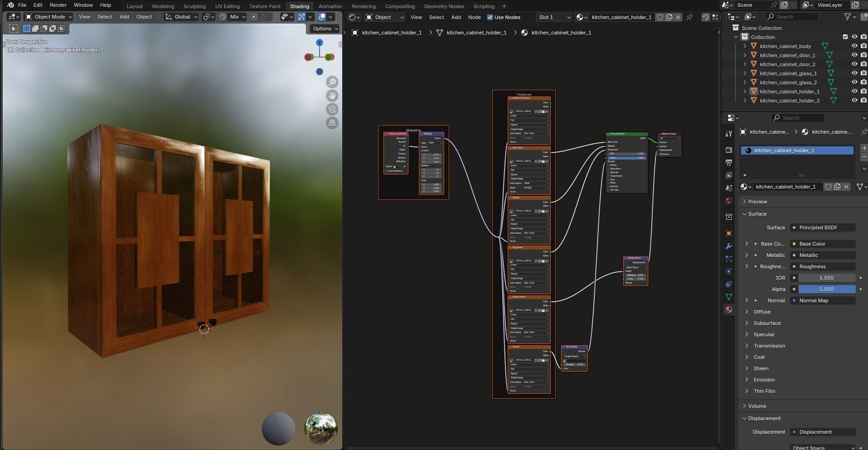Image resolution: width=868 pixels, height=450 pixels.
Task: Remove material slot with minus button
Action: (864, 157)
